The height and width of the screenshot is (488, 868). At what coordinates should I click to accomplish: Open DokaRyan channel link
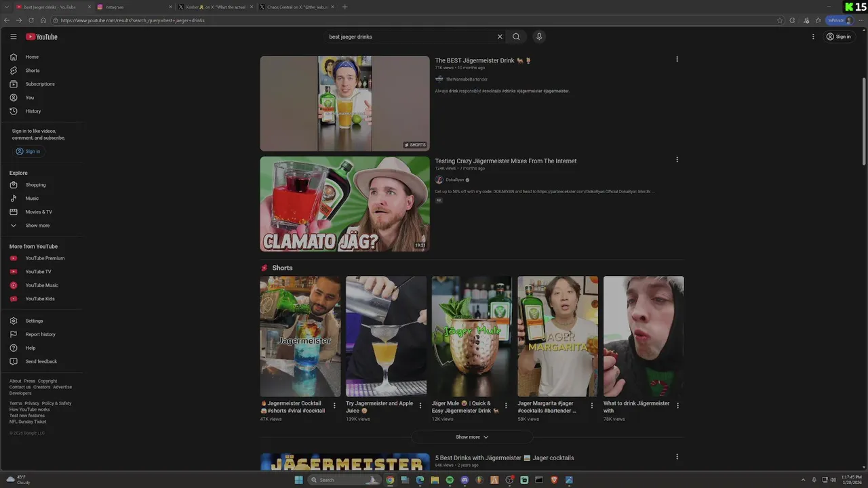455,180
